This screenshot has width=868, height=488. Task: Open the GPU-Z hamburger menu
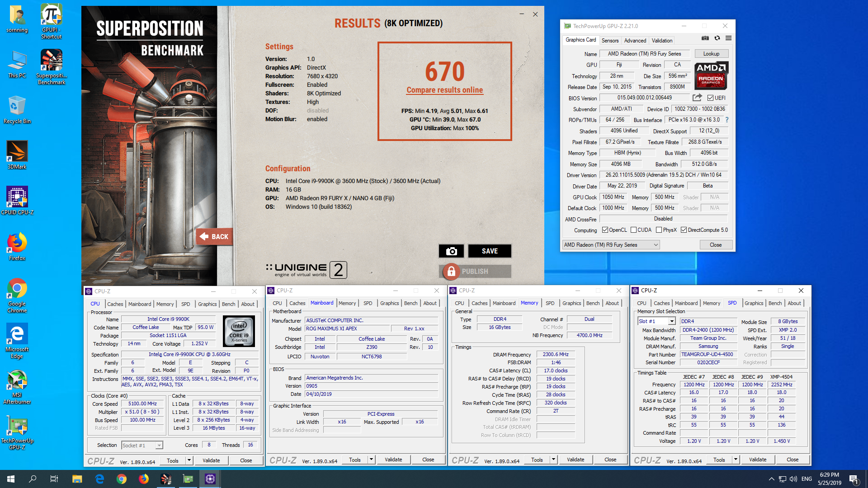728,38
